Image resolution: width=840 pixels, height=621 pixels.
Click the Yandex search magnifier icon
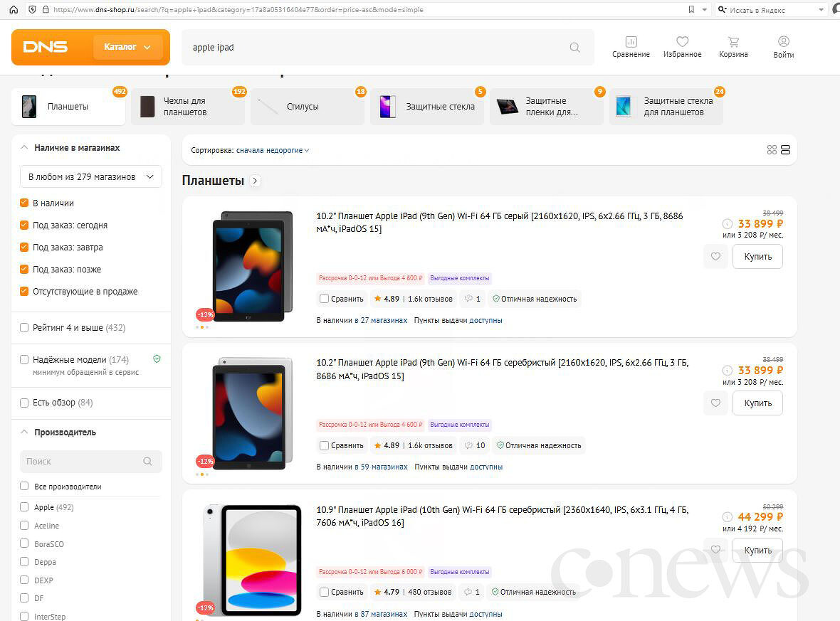(723, 10)
